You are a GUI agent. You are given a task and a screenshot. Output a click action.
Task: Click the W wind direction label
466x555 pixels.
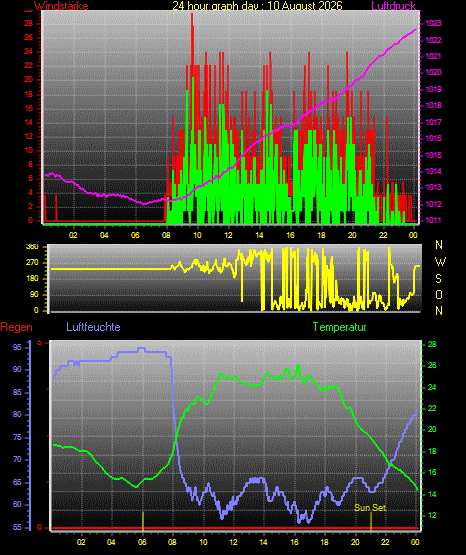coord(440,262)
